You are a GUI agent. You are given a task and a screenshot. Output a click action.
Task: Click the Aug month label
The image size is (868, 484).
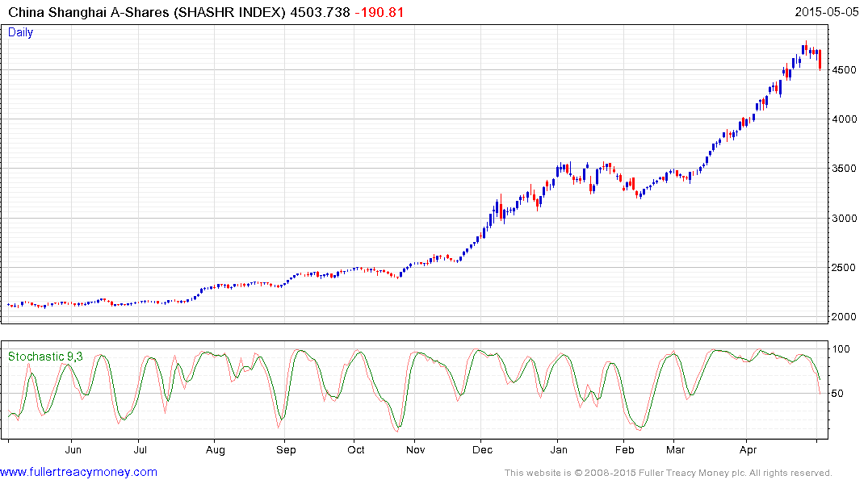(216, 450)
